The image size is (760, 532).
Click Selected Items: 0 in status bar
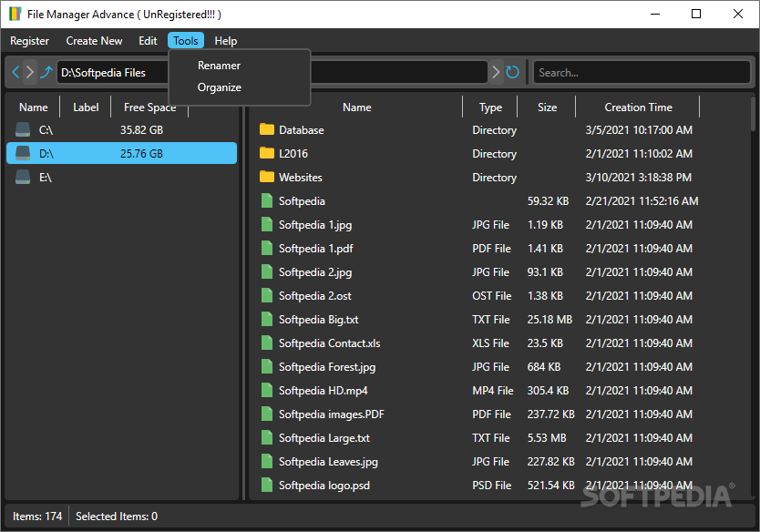click(117, 517)
